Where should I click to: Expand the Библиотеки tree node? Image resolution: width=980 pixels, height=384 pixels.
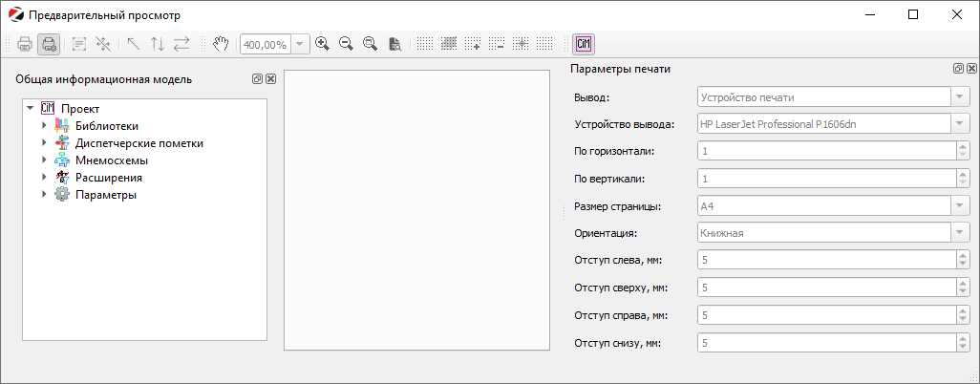pos(44,126)
